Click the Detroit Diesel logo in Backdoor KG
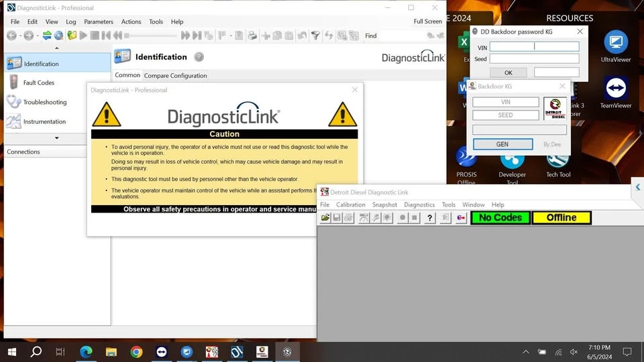 pyautogui.click(x=555, y=109)
